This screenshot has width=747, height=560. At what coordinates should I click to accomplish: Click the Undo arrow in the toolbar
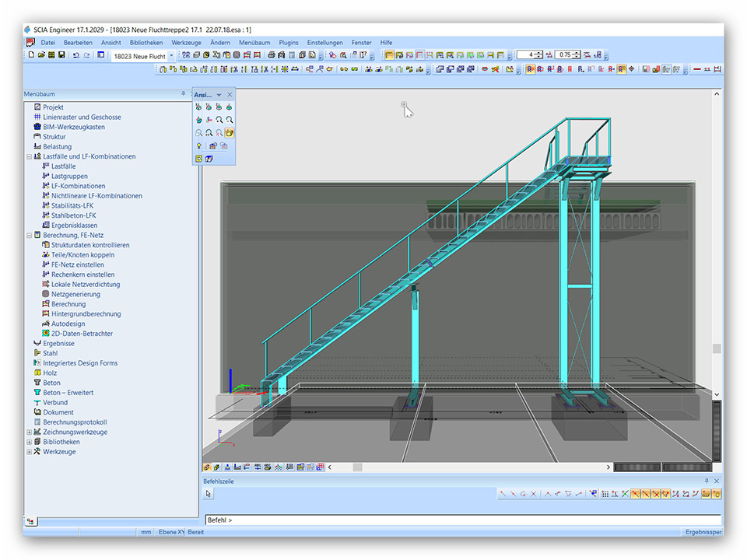pyautogui.click(x=75, y=55)
